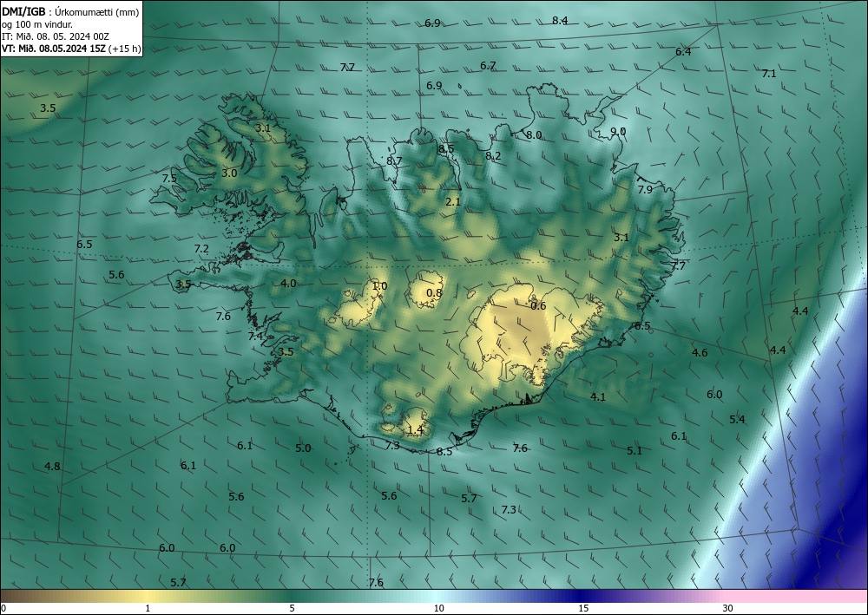This screenshot has height=615, width=868.
Task: Click the 'DMI/IGB : Úrkomumætti (mm)' title line
Action: point(70,11)
